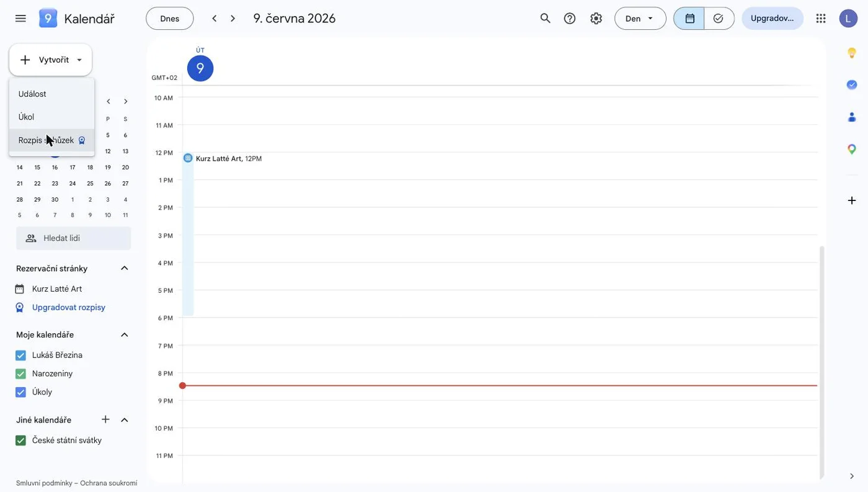Open Smluvní podmínky link
The width and height of the screenshot is (868, 492).
point(44,483)
